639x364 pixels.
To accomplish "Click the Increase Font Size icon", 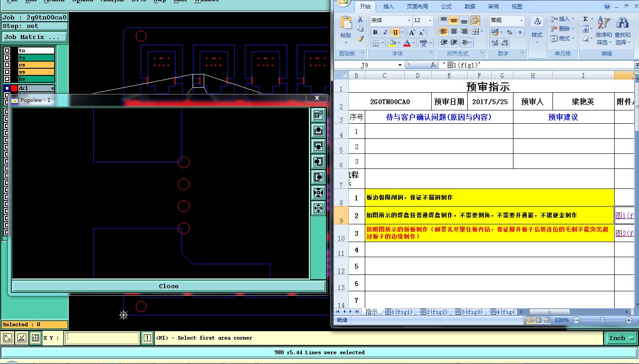I will click(412, 32).
